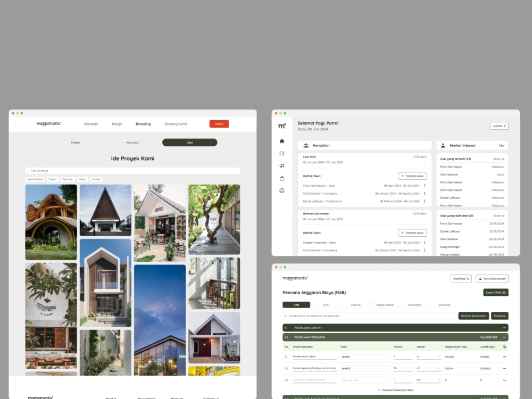Click the m' logo in dashboard sidebar
532x399 pixels.
click(x=282, y=126)
